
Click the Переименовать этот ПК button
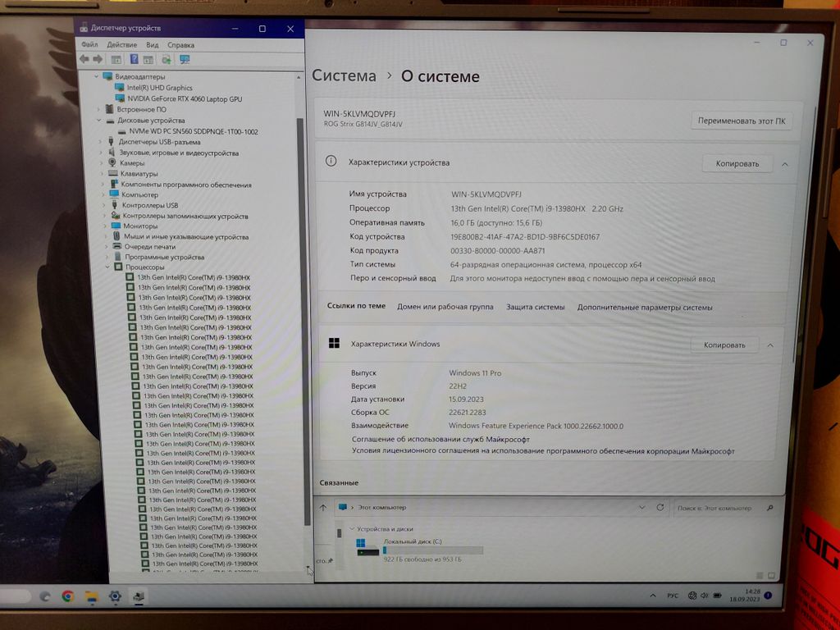click(741, 121)
